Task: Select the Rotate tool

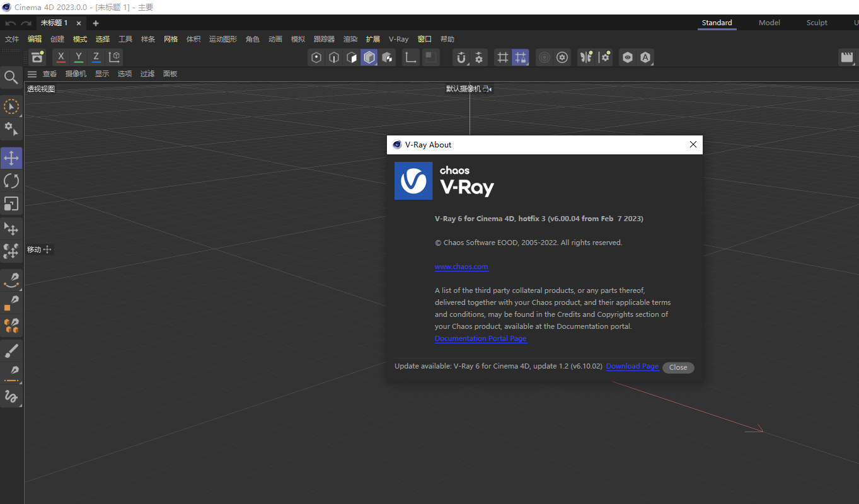Action: click(x=11, y=181)
